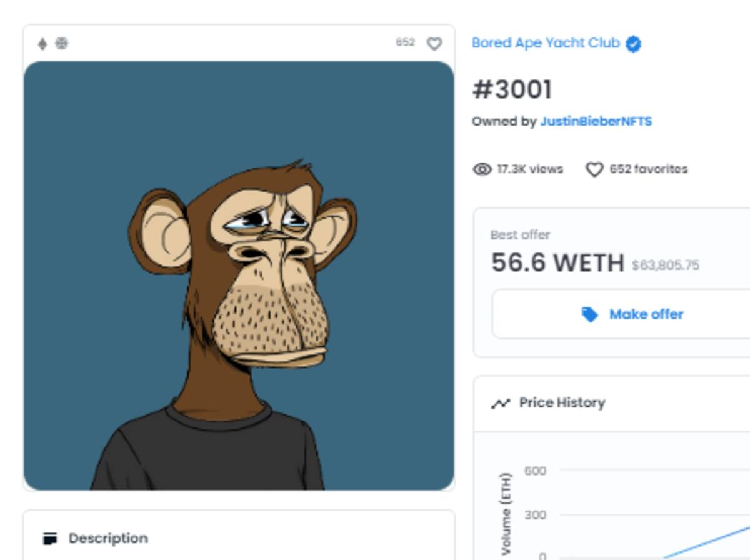Click the eye icon beside 17.3K views
Viewport: 750px width, 560px height.
482,169
